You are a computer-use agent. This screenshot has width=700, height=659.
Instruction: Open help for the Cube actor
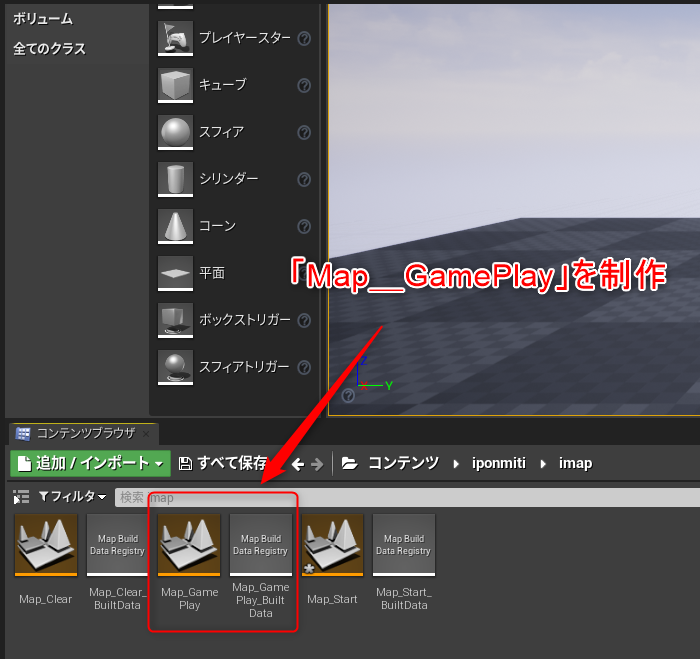coord(304,85)
